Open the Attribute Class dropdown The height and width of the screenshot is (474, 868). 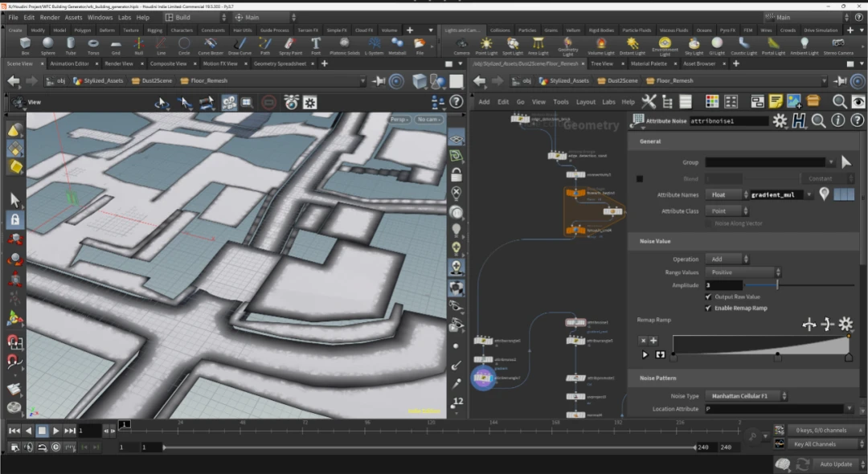(x=727, y=210)
